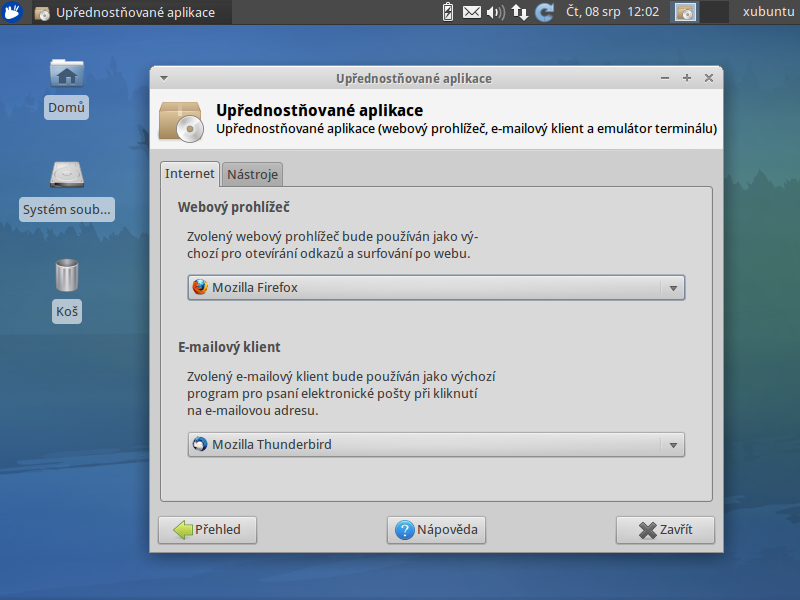Click the mail envelope icon in the tray
The image size is (800, 600).
[471, 11]
